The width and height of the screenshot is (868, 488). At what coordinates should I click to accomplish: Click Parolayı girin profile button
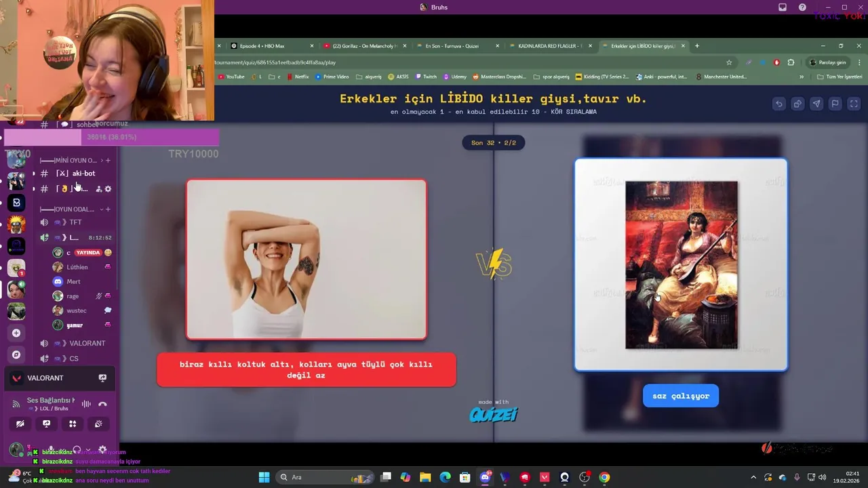828,62
